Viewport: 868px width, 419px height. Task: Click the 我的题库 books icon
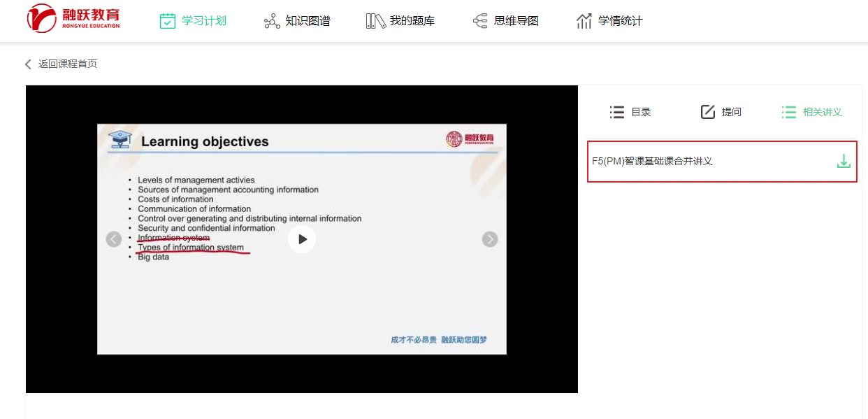(x=375, y=21)
